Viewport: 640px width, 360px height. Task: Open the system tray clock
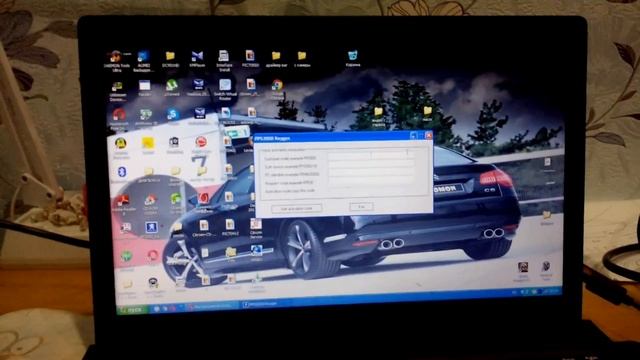pos(553,291)
